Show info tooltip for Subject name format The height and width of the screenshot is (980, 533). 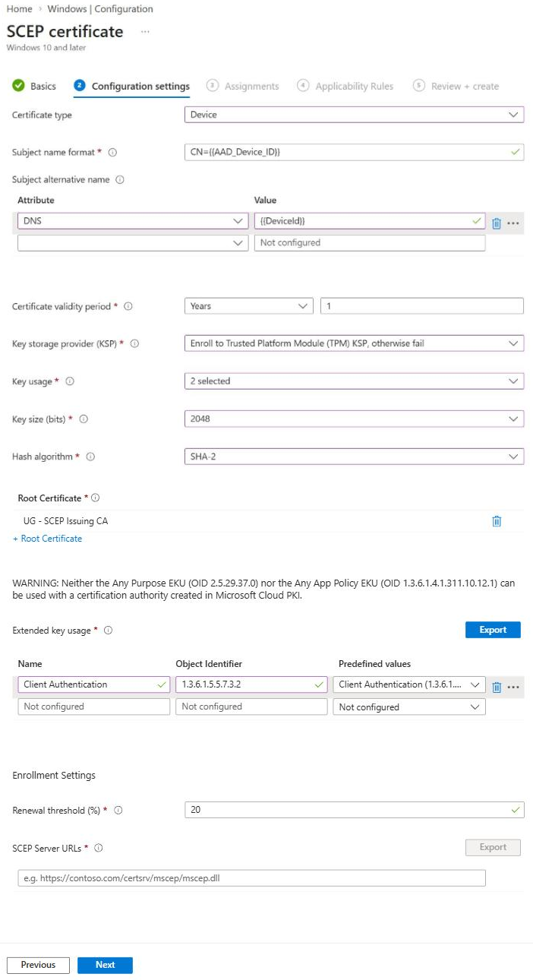click(112, 153)
